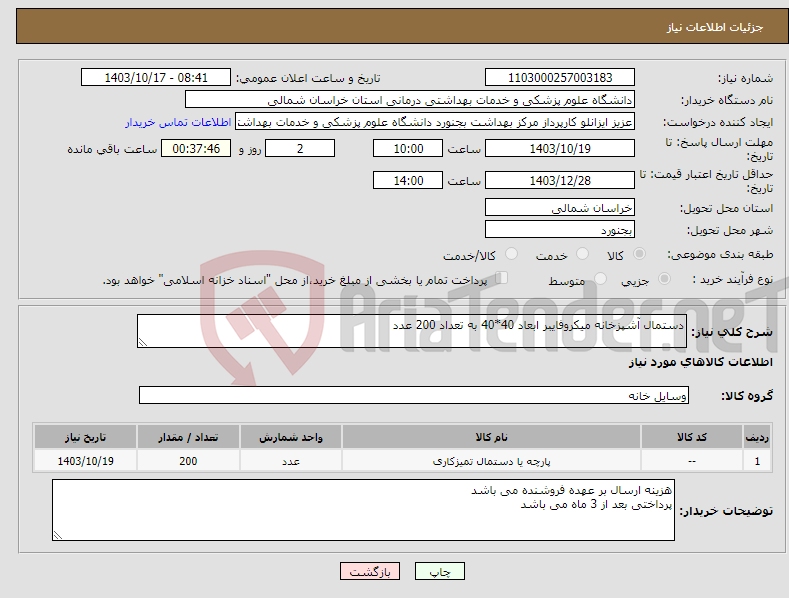Click the response deadline date 1403/10/19 field
Image resolution: width=789 pixels, height=598 pixels.
(560, 148)
